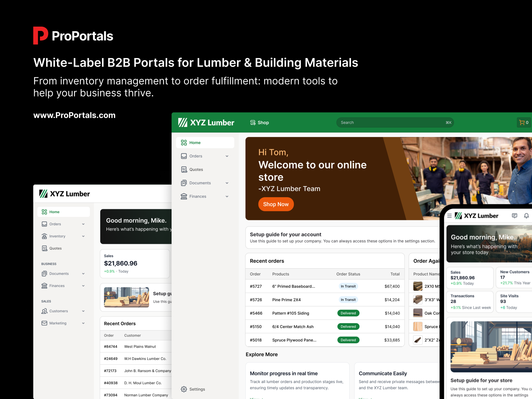The image size is (532, 399).
Task: Click the Shop storefront icon
Action: point(253,123)
